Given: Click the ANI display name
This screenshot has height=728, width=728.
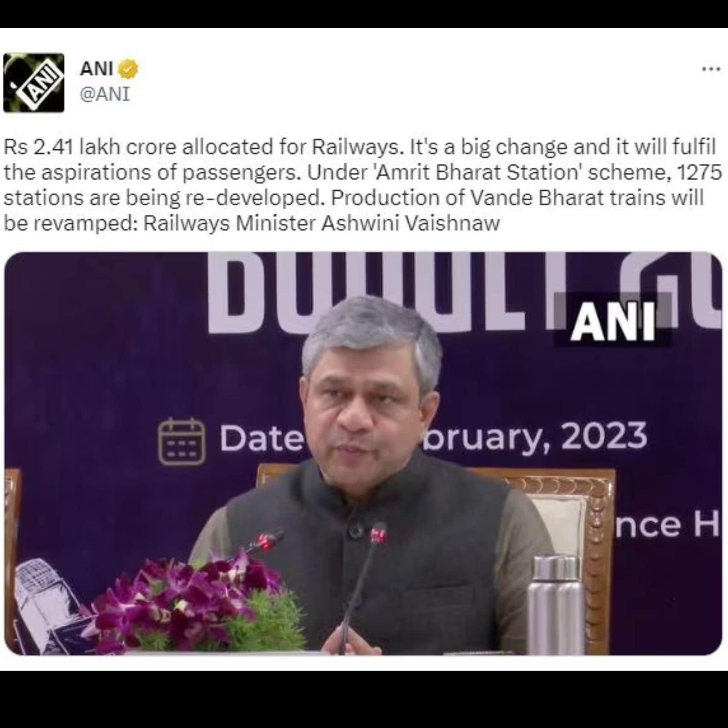Looking at the screenshot, I should coord(96,69).
